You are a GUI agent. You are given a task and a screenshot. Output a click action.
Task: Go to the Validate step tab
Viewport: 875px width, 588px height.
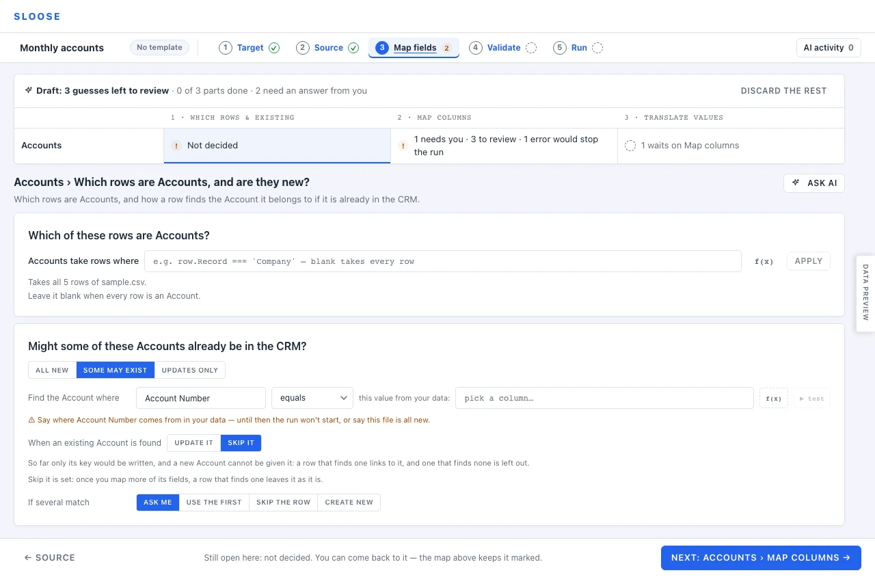point(503,48)
